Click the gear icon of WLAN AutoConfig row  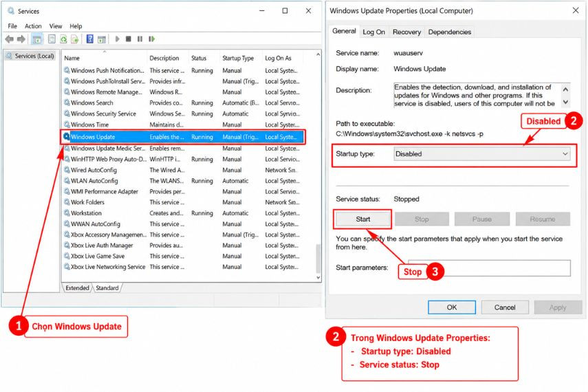(x=67, y=180)
